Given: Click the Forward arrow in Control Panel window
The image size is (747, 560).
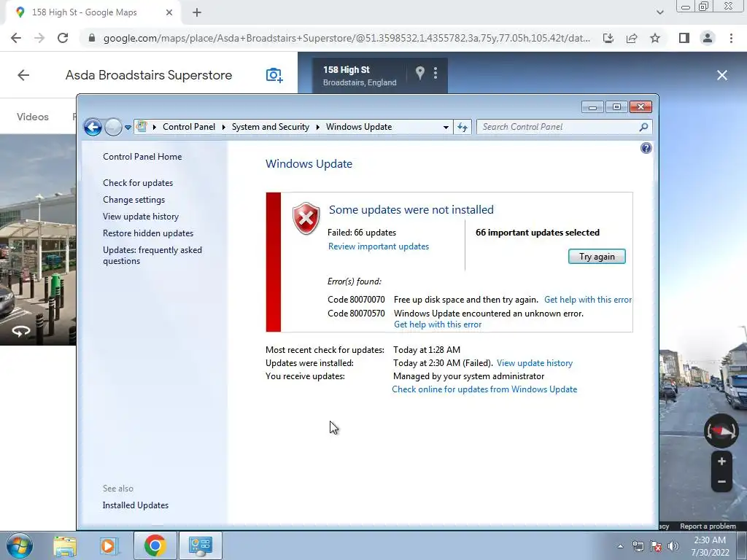Looking at the screenshot, I should (113, 127).
